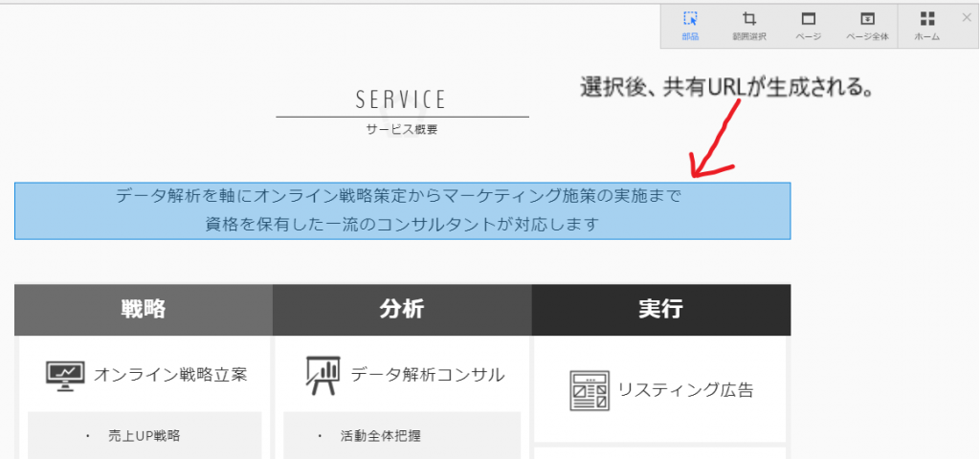Open the データ解析コンサル text link
The image size is (980, 459).
428,375
